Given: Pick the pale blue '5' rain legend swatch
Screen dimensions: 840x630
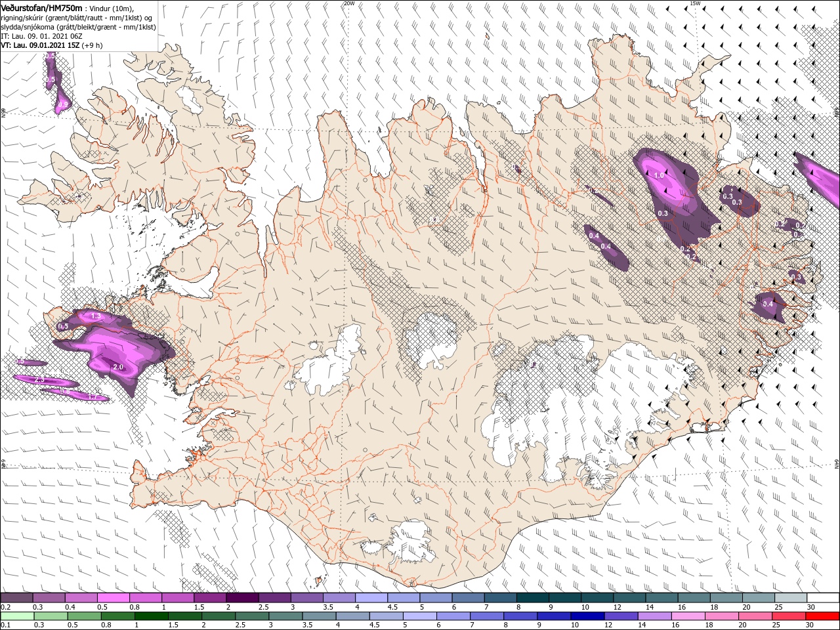Looking at the screenshot, I should click(419, 616).
